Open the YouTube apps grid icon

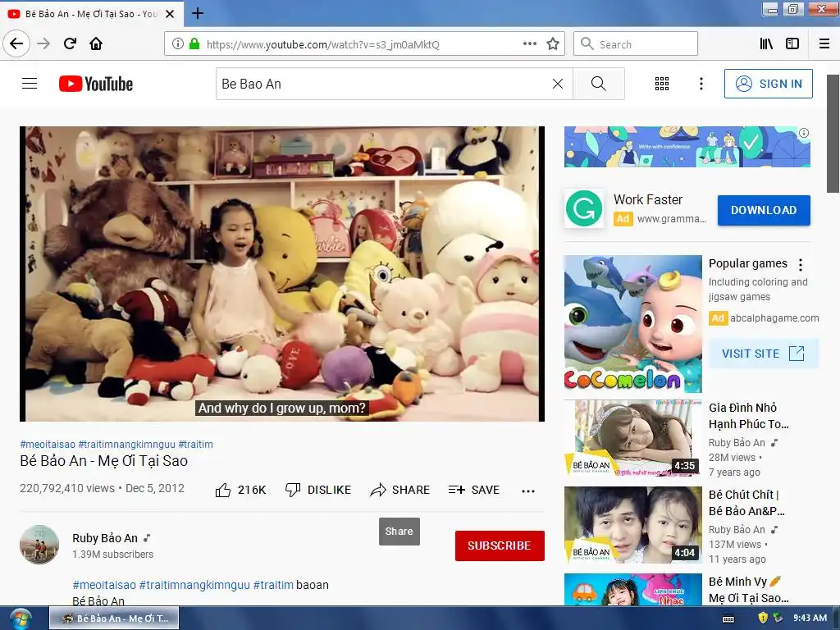662,84
